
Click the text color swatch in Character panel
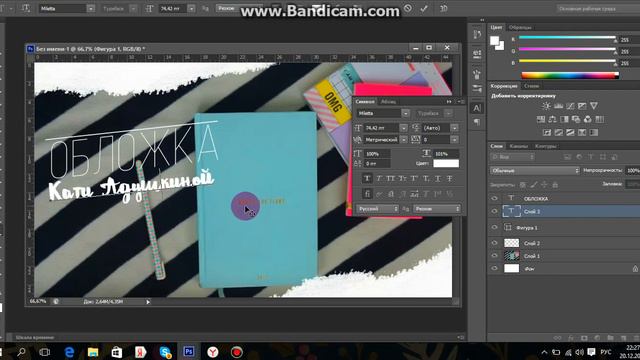[446, 163]
